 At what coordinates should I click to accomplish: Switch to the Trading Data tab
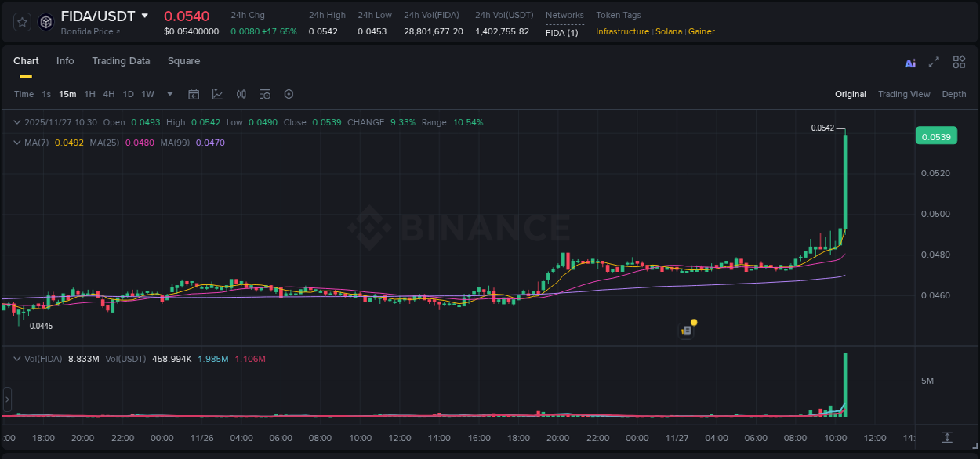coord(121,61)
